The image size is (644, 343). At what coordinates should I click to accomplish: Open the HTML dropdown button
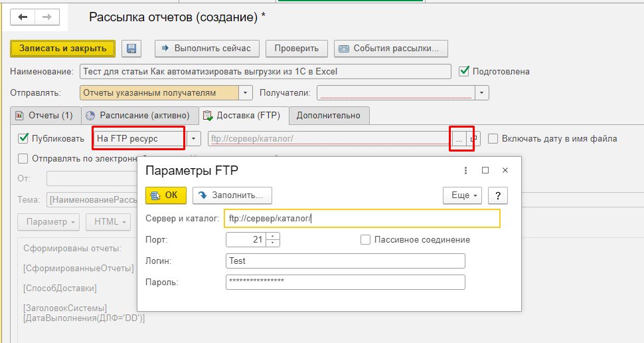pos(108,221)
